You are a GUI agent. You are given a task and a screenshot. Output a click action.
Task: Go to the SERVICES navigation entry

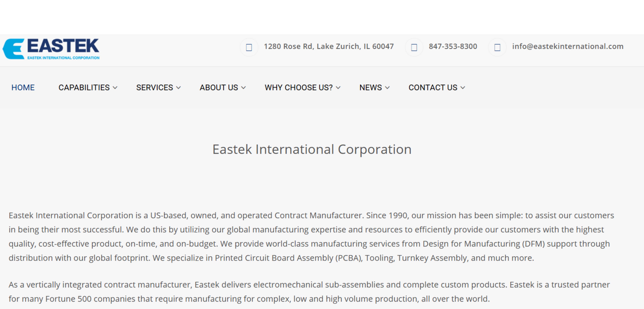(155, 88)
